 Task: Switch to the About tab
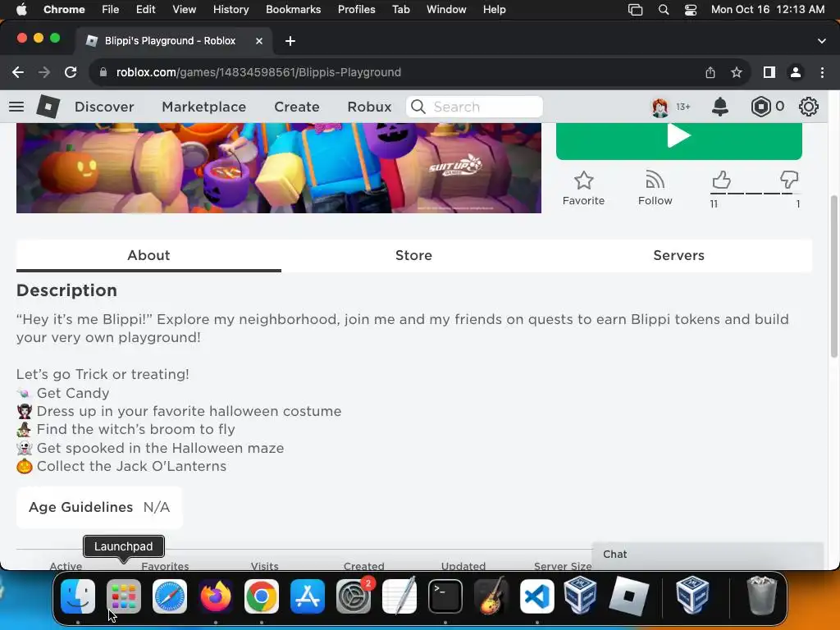[149, 256]
